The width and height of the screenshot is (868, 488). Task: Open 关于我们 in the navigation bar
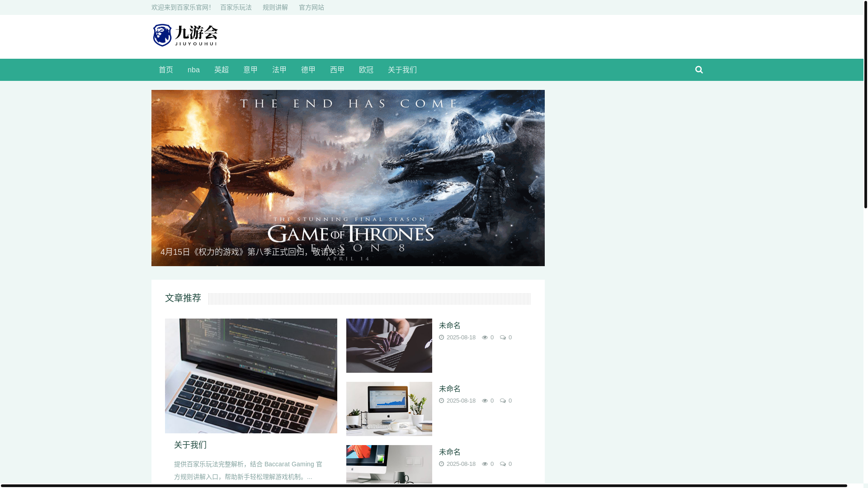pyautogui.click(x=402, y=70)
